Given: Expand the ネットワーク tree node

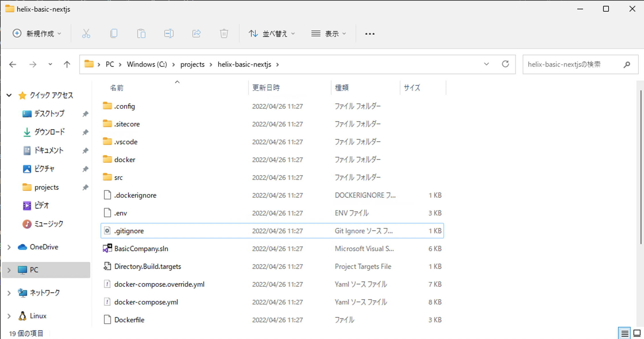Looking at the screenshot, I should tap(9, 293).
